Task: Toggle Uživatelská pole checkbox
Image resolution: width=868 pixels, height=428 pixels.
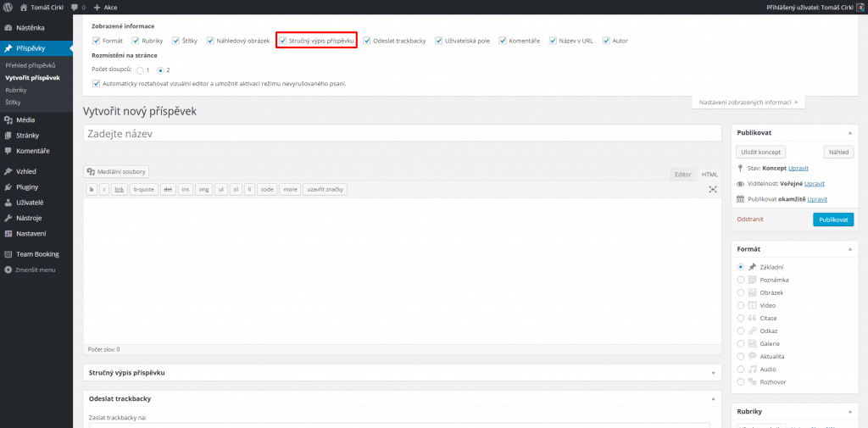Action: click(438, 41)
